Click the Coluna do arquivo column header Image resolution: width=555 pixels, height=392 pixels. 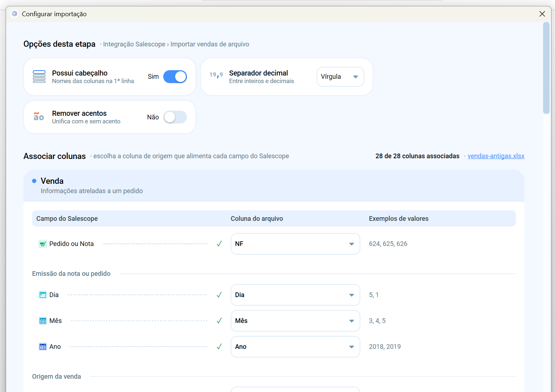coord(257,219)
